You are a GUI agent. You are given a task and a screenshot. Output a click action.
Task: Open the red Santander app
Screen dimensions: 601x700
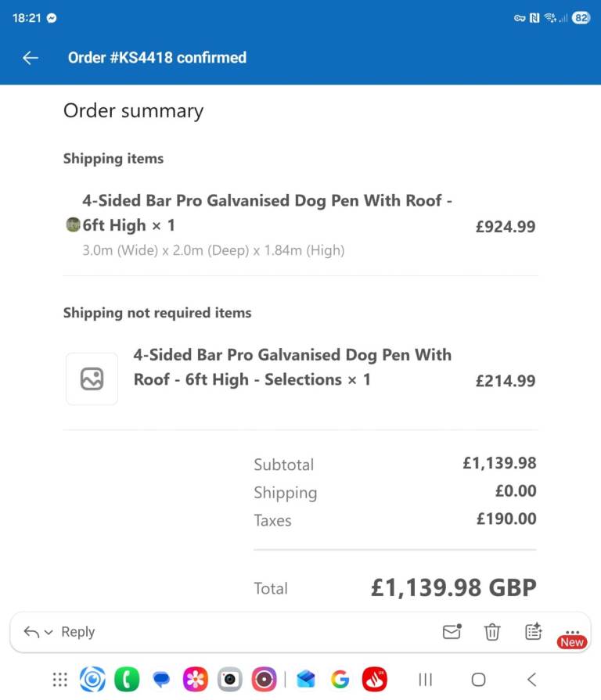click(x=374, y=679)
